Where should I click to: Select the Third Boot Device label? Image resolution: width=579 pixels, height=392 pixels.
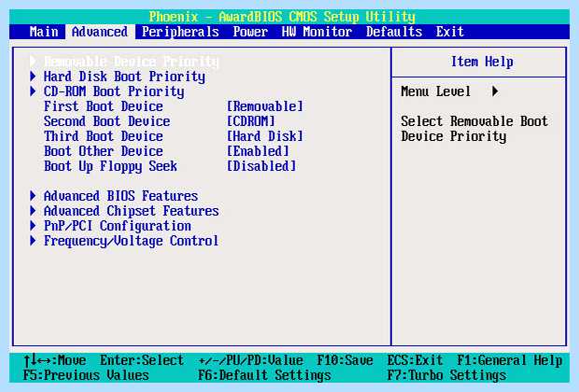(x=104, y=136)
